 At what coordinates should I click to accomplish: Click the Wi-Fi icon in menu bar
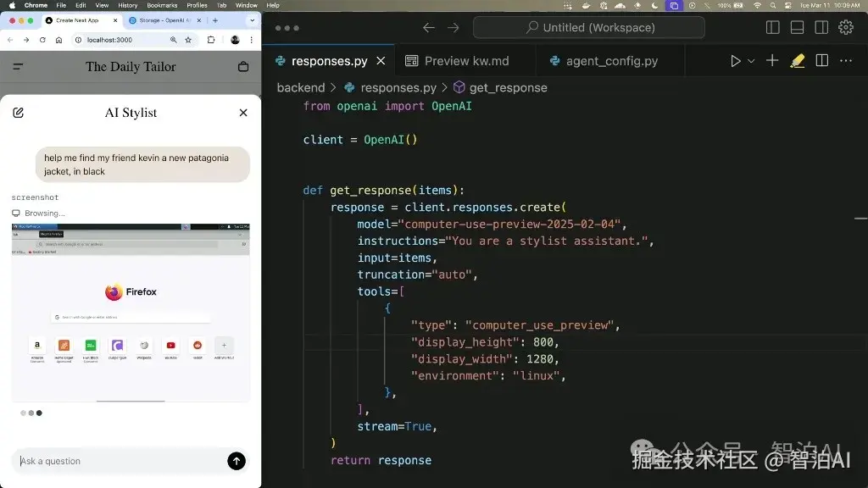[757, 6]
